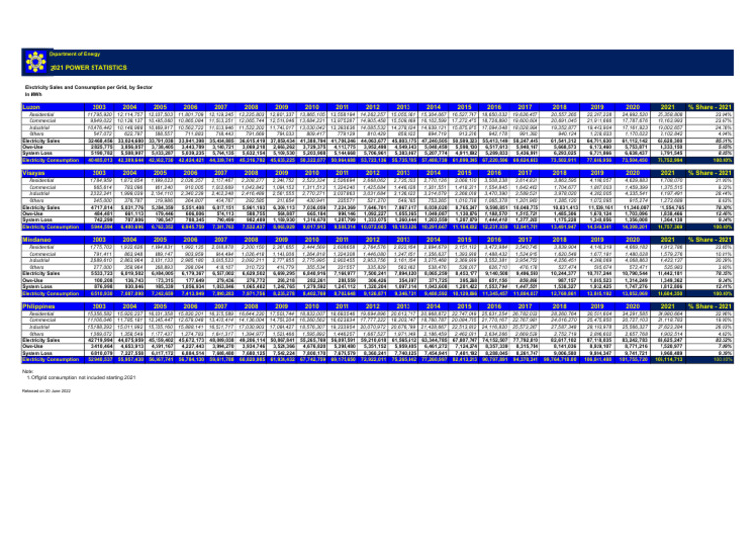Click Visayas 2003 consumption value 5,944,594
Image resolution: width=756 pixels, height=535 pixels.
pos(100,227)
